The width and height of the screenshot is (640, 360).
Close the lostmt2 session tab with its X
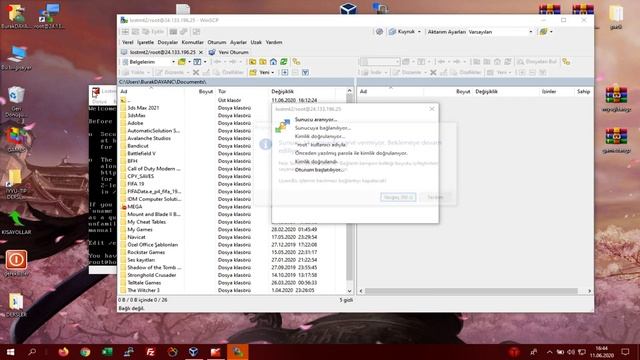200,52
